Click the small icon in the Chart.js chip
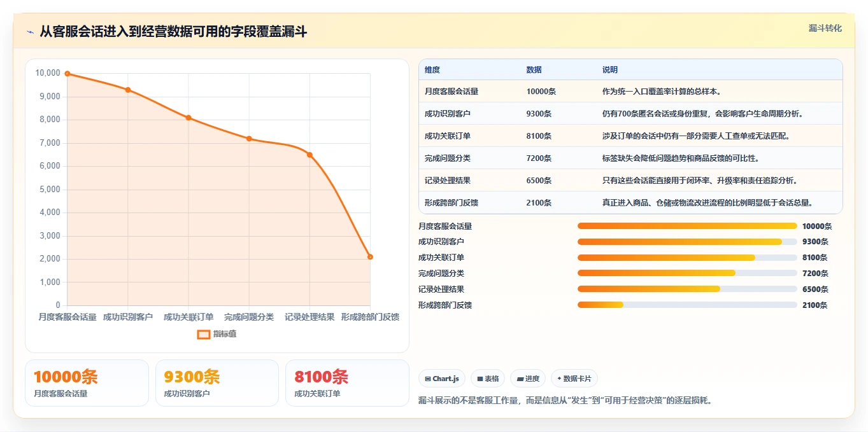This screenshot has width=868, height=432. coord(428,379)
